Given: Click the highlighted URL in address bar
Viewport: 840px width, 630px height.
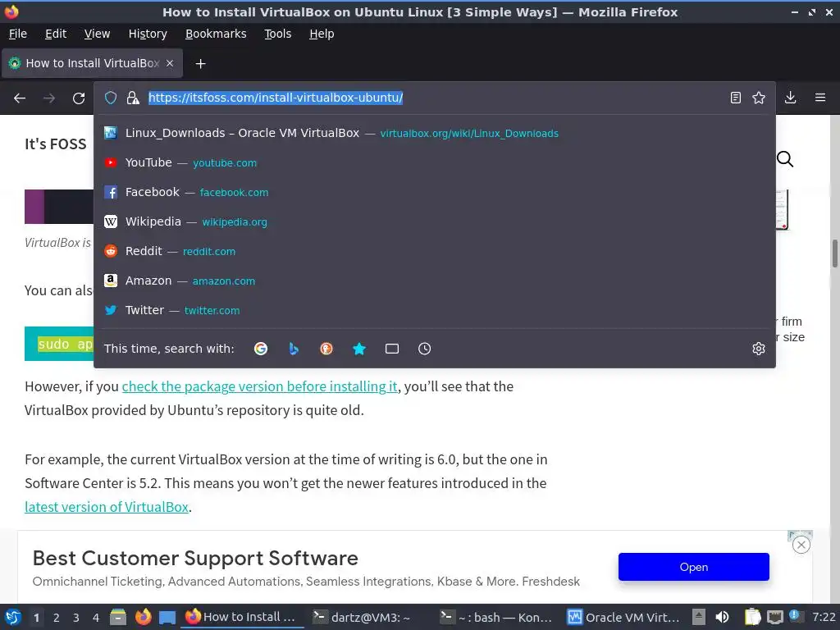Looking at the screenshot, I should (276, 98).
